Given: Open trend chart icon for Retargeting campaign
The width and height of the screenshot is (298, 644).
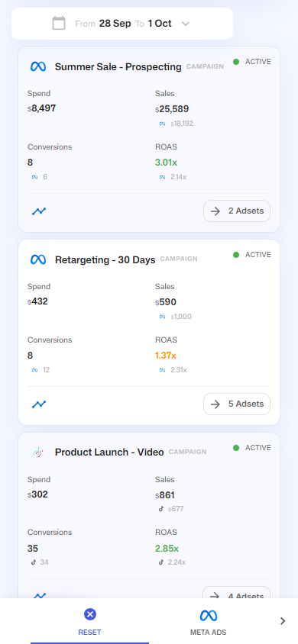Looking at the screenshot, I should [x=39, y=404].
